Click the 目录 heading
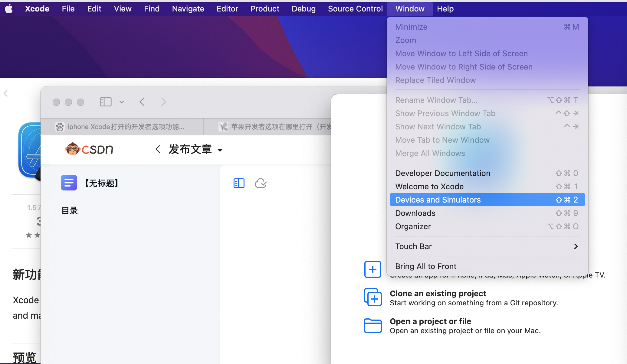 (x=70, y=211)
